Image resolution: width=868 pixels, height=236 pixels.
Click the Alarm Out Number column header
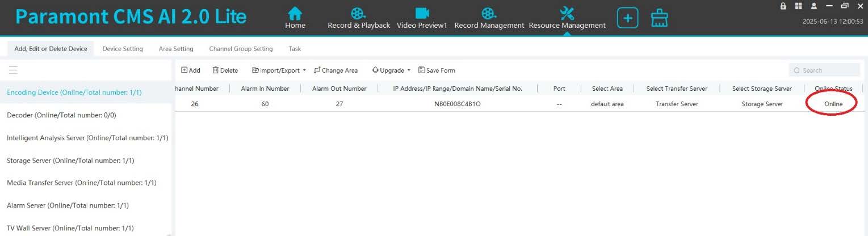(x=339, y=88)
